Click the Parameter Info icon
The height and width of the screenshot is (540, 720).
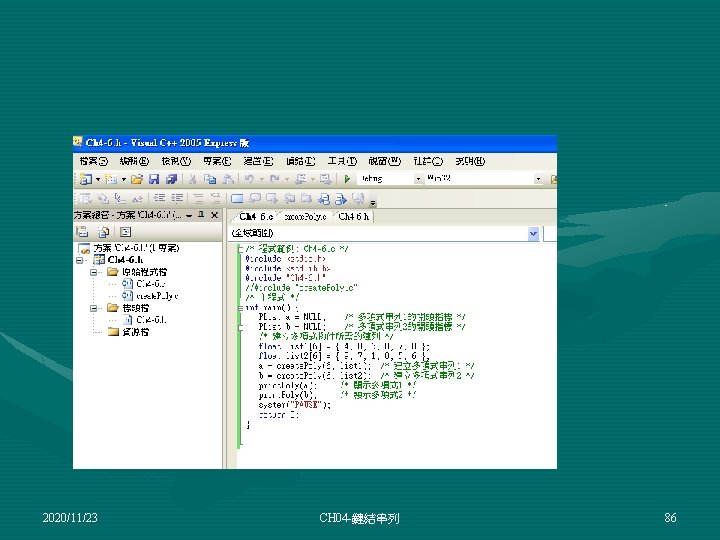click(103, 198)
